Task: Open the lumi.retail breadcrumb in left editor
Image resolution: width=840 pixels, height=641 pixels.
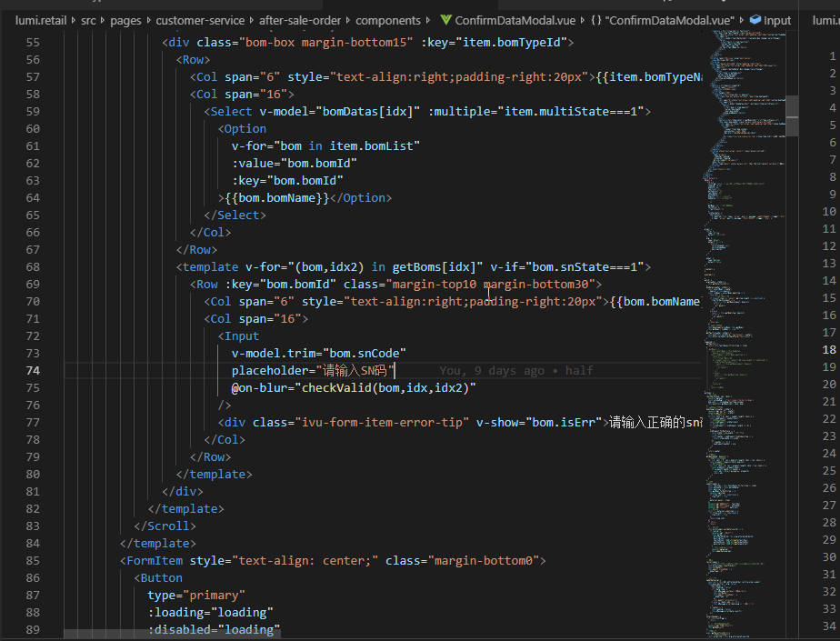Action: (41, 20)
